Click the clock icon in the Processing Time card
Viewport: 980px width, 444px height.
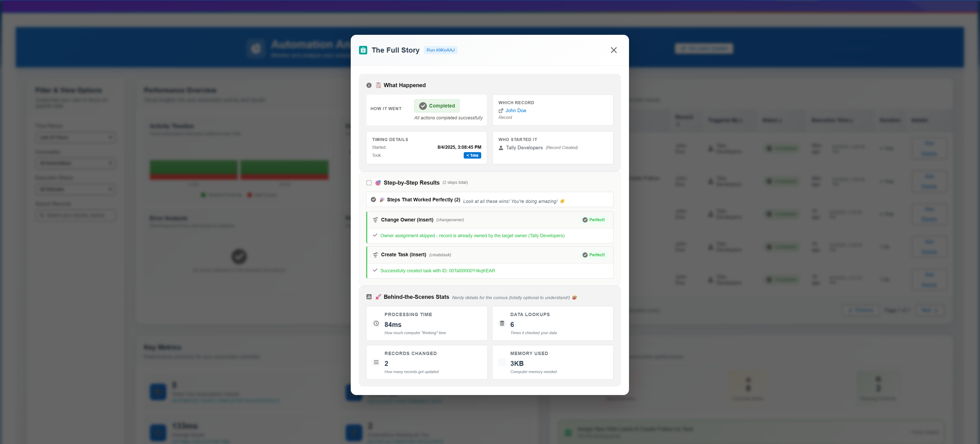pos(376,323)
